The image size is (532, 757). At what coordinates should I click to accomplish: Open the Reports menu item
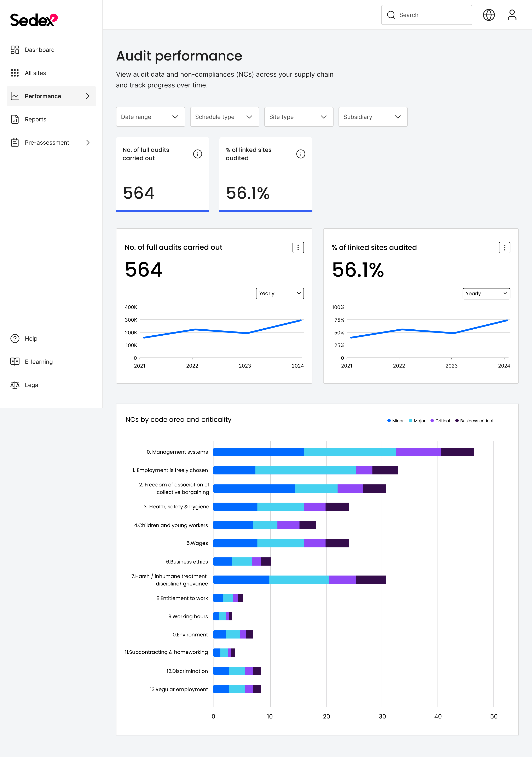(35, 119)
